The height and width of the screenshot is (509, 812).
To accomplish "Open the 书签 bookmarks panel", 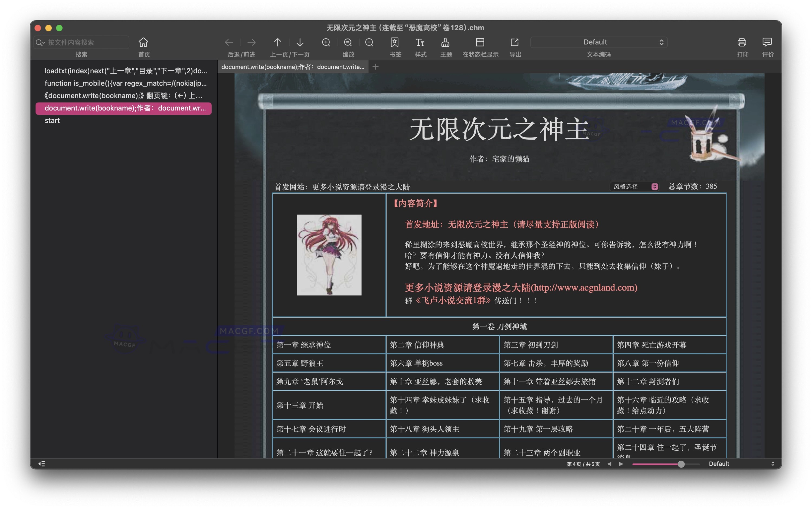I will (x=395, y=43).
